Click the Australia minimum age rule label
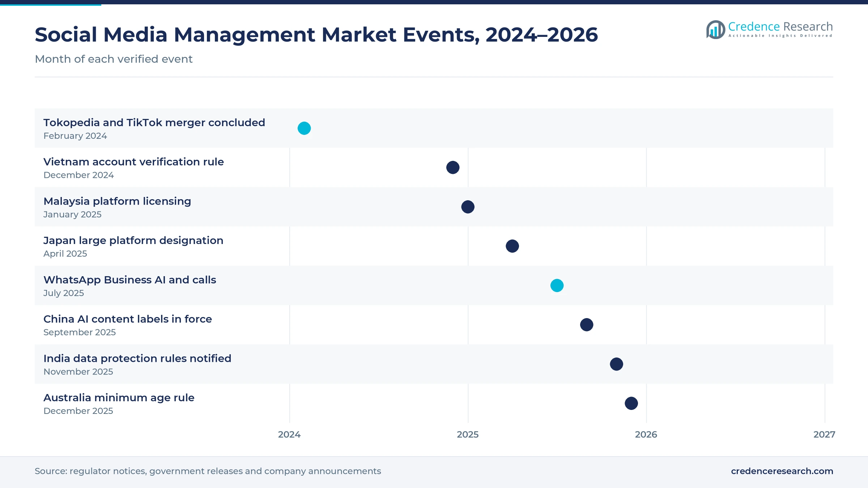The height and width of the screenshot is (488, 868). tap(119, 398)
